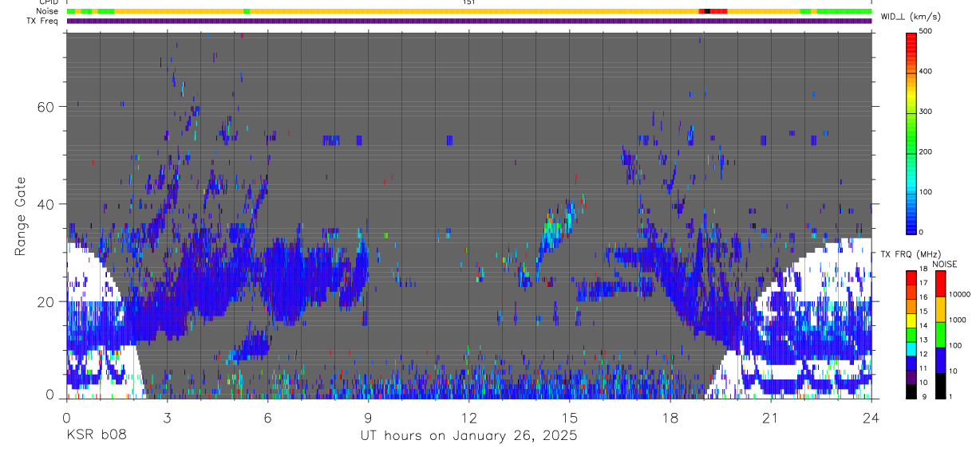Click the 1 label on NOISE scale
Image resolution: width=980 pixels, height=452 pixels.
tap(950, 396)
